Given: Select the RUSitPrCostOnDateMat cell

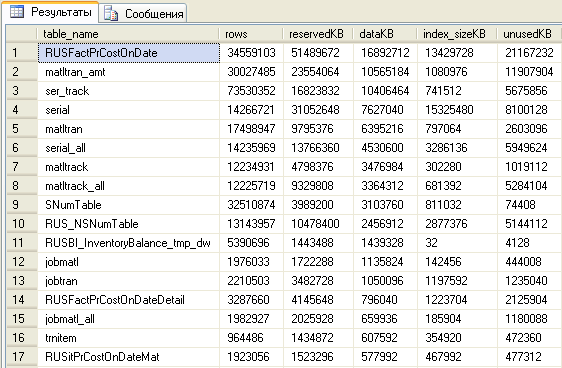Looking at the screenshot, I should click(129, 357).
